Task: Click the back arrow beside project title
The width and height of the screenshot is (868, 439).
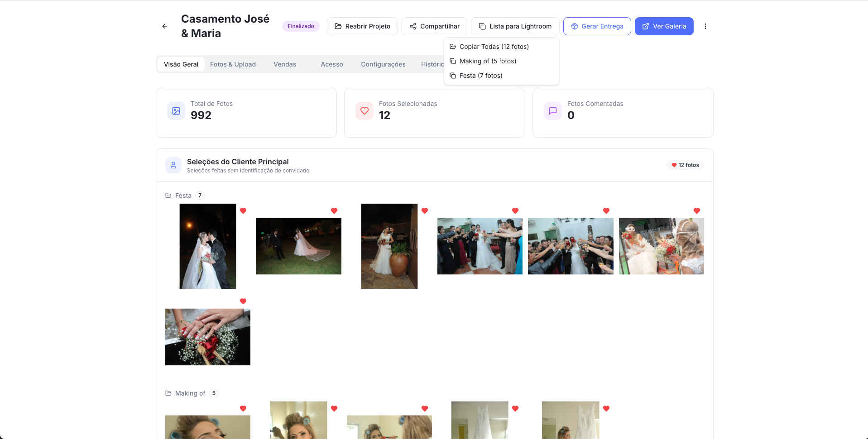Action: point(165,26)
